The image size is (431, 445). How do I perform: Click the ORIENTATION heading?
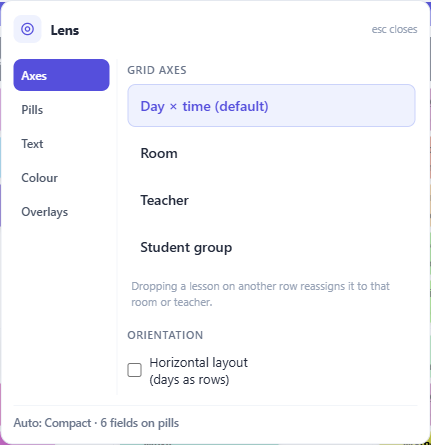click(165, 335)
